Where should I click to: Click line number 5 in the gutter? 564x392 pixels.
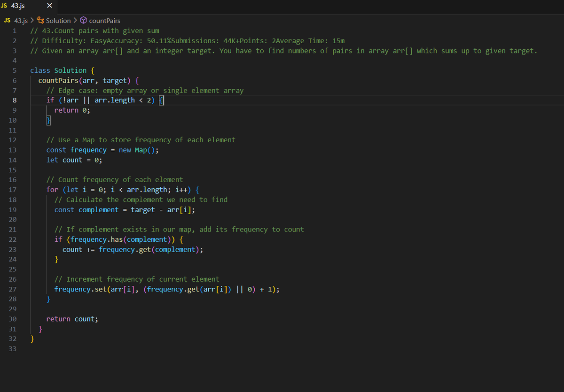click(15, 70)
